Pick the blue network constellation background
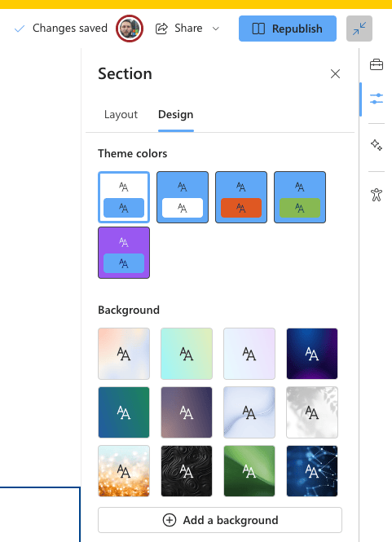Viewport: 392px width, 542px height. click(x=312, y=471)
